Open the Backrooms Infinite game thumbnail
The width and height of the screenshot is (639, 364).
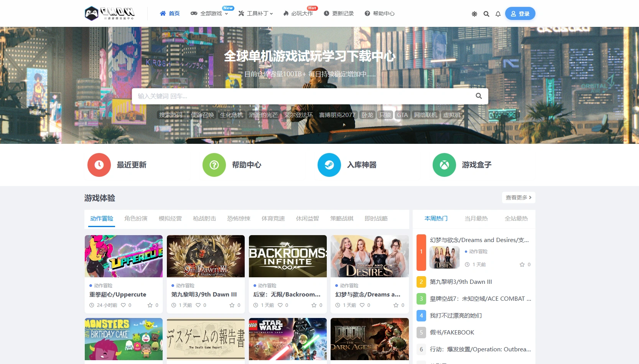pyautogui.click(x=288, y=256)
